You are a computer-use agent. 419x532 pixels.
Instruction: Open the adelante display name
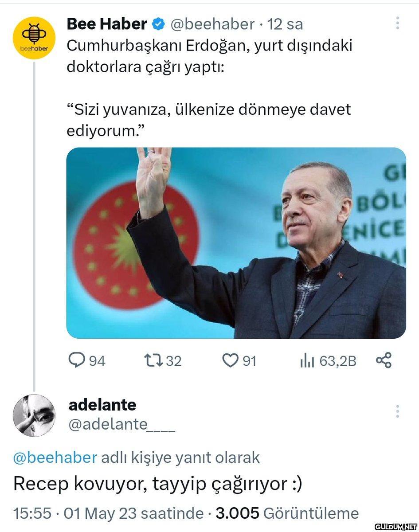tap(103, 404)
